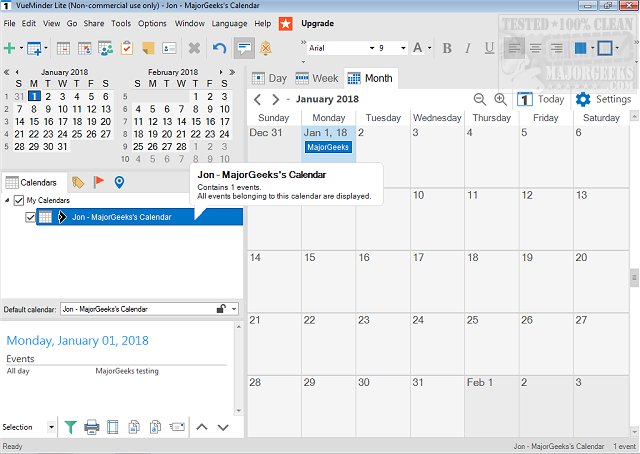Toggle the My Calendars checkbox

point(19,200)
